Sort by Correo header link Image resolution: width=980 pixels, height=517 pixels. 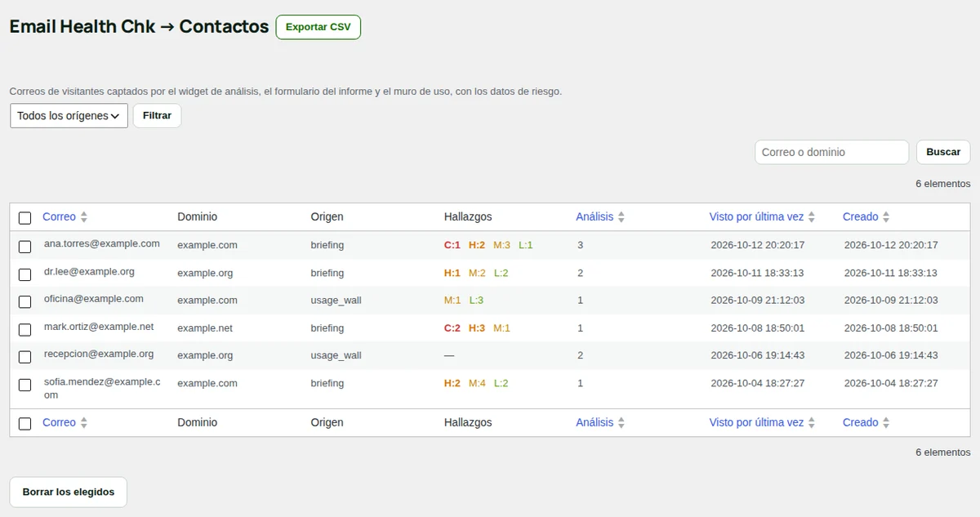click(59, 216)
